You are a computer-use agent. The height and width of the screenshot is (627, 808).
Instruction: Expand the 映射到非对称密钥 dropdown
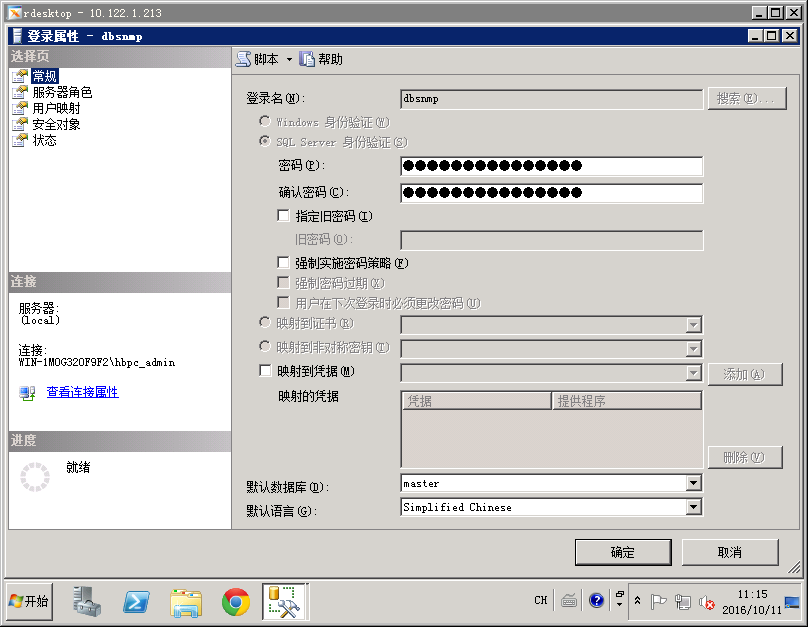click(x=694, y=349)
